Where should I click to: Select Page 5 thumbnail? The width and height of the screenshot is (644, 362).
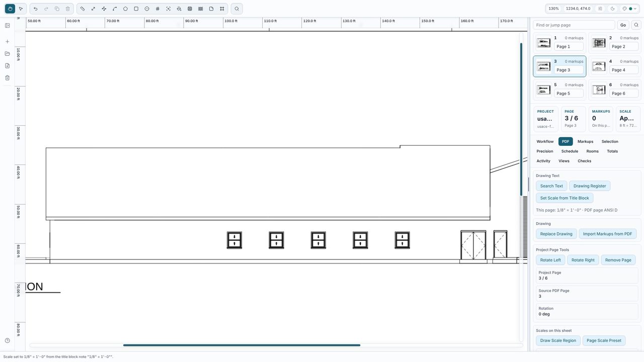coord(544,90)
